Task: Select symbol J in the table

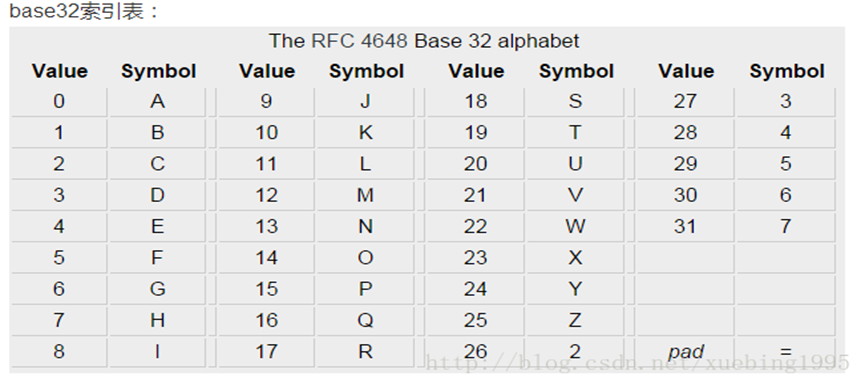Action: (366, 101)
